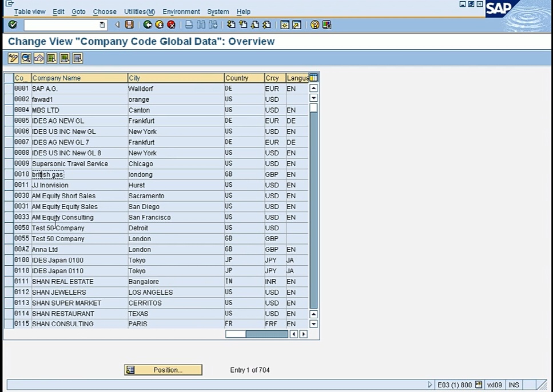Image resolution: width=553 pixels, height=392 pixels.
Task: Jump to first page icon
Action: tap(231, 25)
